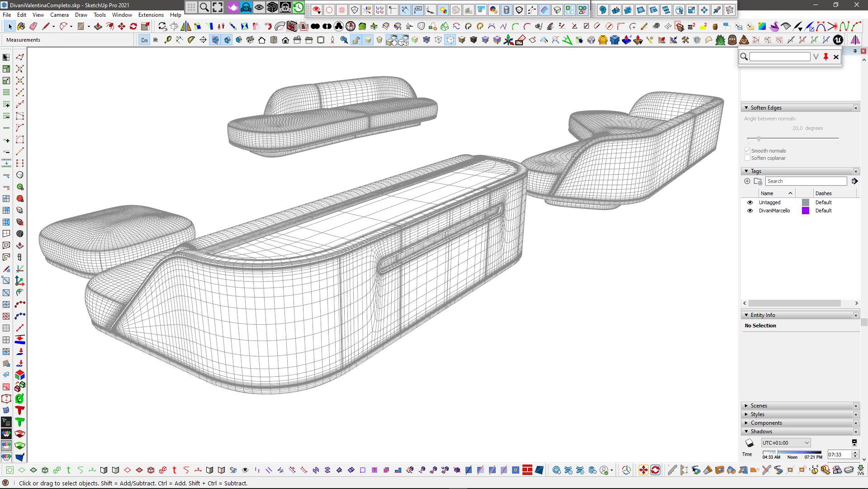Pick the pink Eraser tool
The image size is (868, 489).
point(33,27)
